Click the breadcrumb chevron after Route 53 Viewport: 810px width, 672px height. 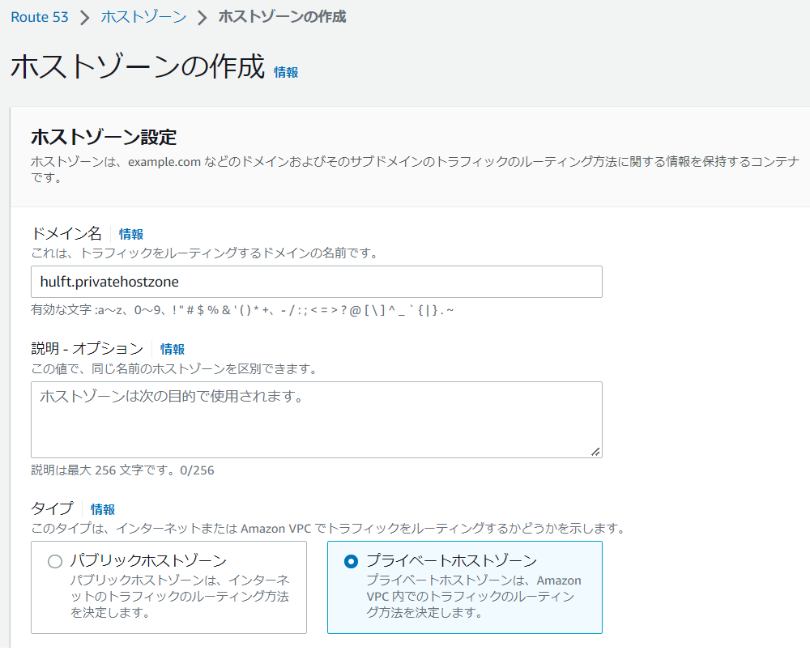(83, 16)
